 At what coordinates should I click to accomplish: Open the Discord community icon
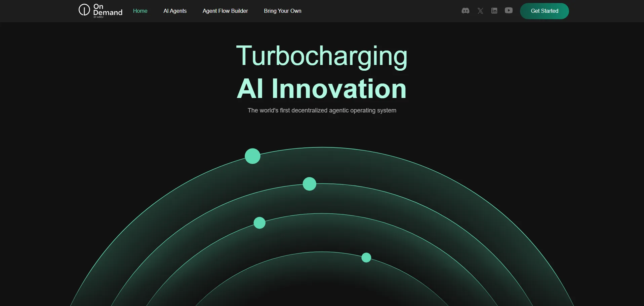click(x=465, y=11)
